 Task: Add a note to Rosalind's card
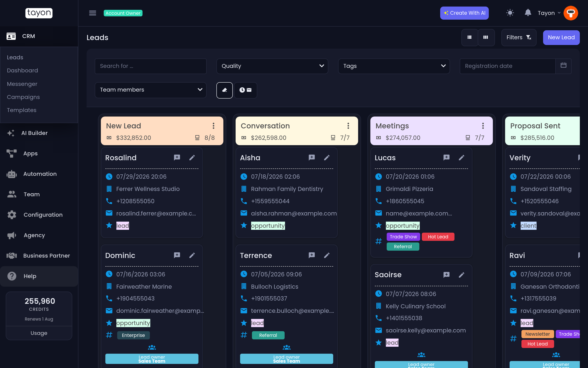pyautogui.click(x=177, y=158)
